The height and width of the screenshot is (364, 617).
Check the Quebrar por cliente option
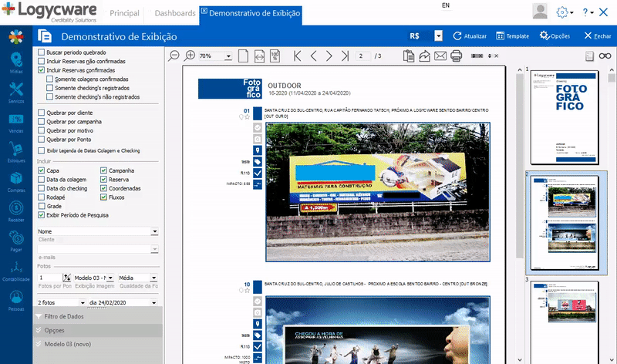42,113
